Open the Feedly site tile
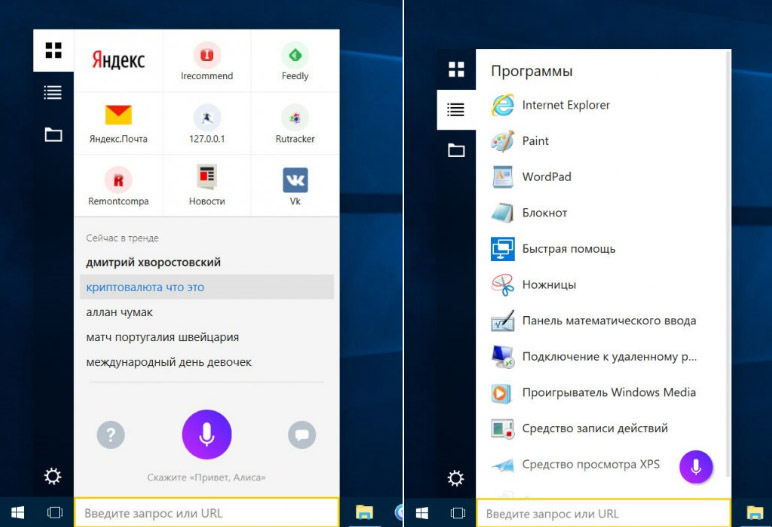772x527 pixels. [295, 61]
